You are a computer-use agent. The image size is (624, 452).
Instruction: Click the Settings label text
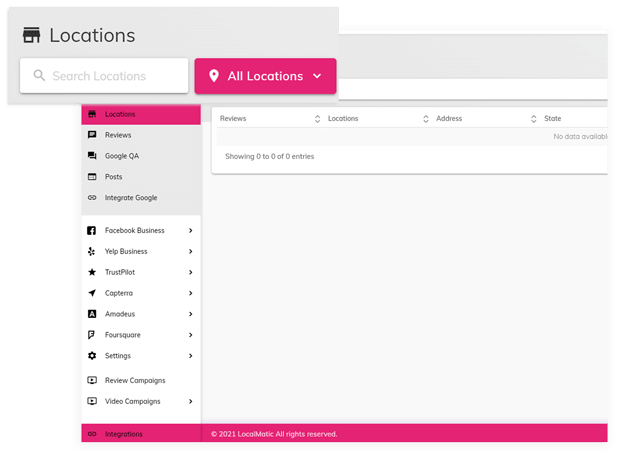[118, 356]
